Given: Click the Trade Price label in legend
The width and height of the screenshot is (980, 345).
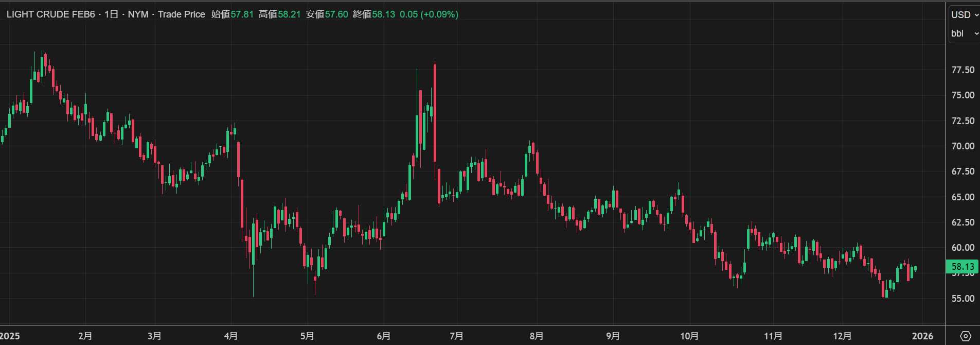Looking at the screenshot, I should [181, 14].
